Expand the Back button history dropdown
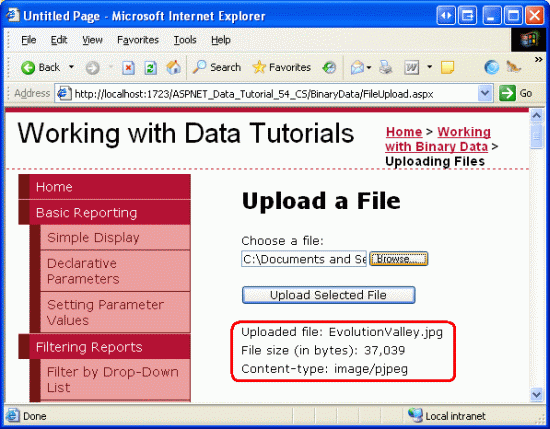550x429 pixels. (x=71, y=67)
